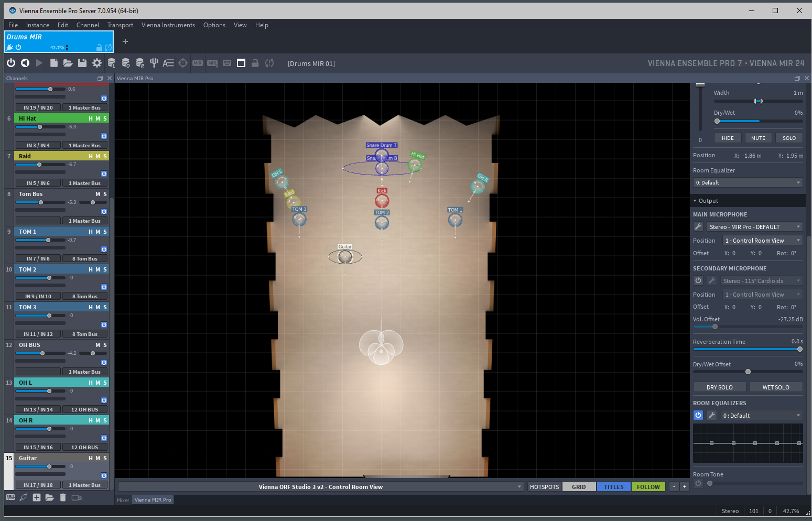This screenshot has width=812, height=521.
Task: Click the folder icon below channel list
Action: pos(50,497)
